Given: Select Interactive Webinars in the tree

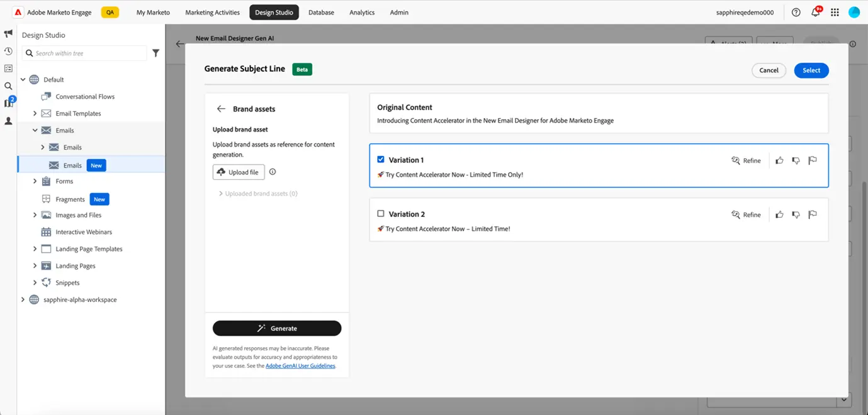Looking at the screenshot, I should coord(84,232).
